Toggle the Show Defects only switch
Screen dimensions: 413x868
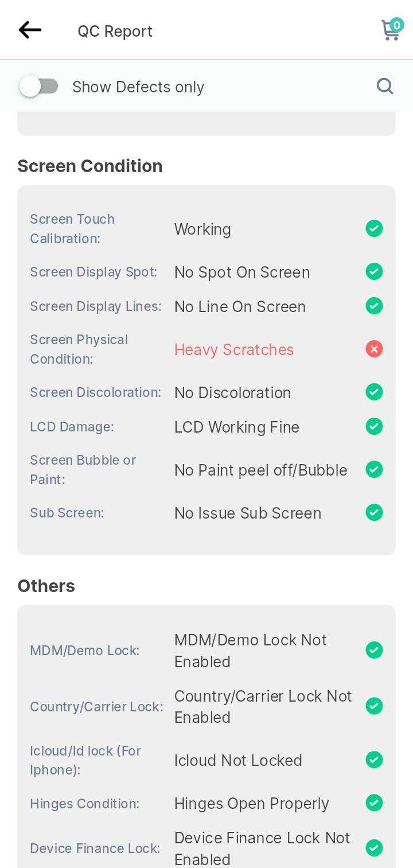[x=38, y=87]
